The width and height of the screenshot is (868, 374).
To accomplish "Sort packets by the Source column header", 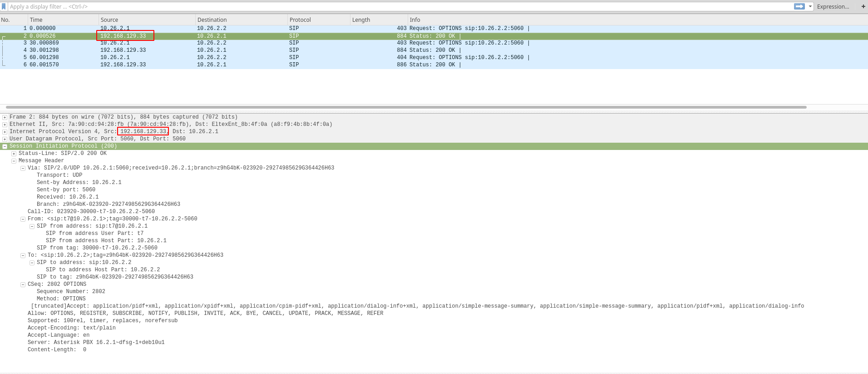I will 109,20.
